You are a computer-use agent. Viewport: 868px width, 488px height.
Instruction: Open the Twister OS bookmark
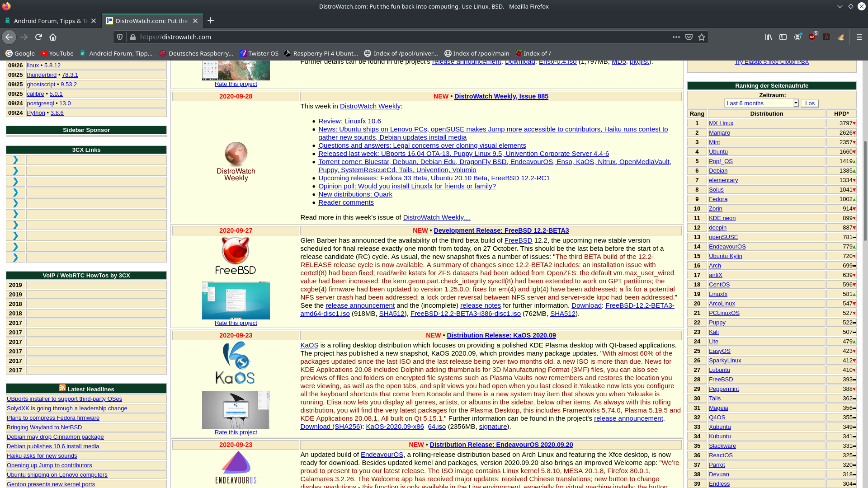tap(259, 53)
